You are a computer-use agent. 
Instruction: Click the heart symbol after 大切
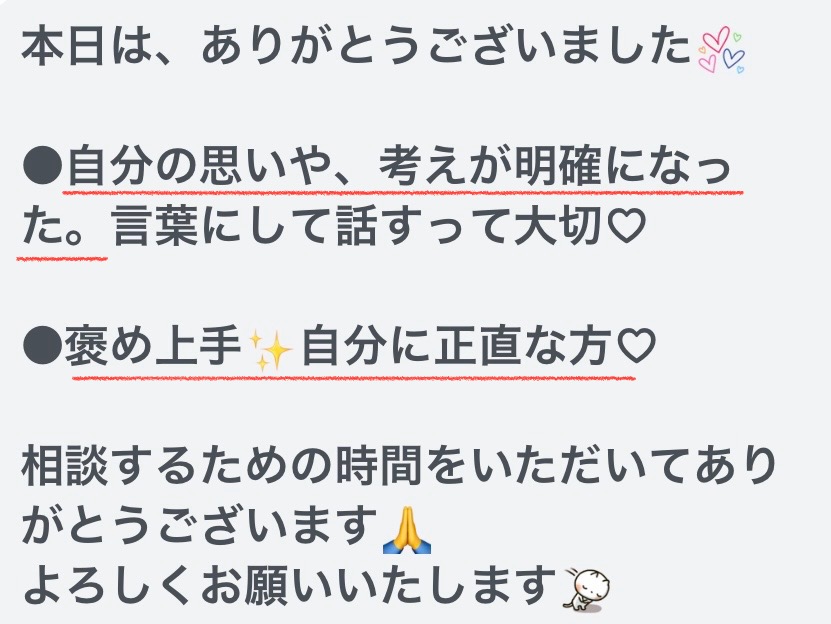[x=625, y=226]
